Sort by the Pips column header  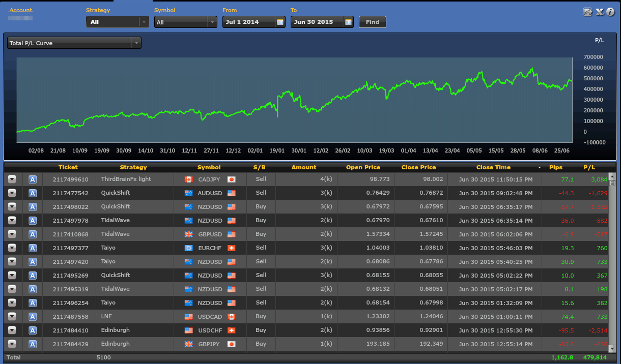[x=556, y=167]
